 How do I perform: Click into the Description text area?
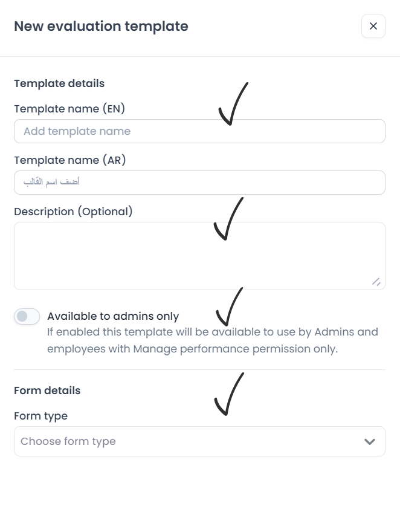click(199, 254)
